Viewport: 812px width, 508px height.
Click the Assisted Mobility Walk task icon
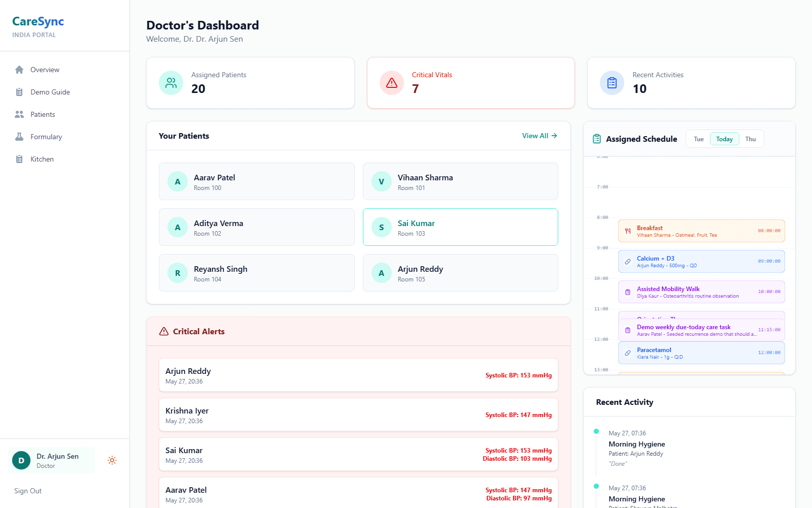pyautogui.click(x=628, y=292)
